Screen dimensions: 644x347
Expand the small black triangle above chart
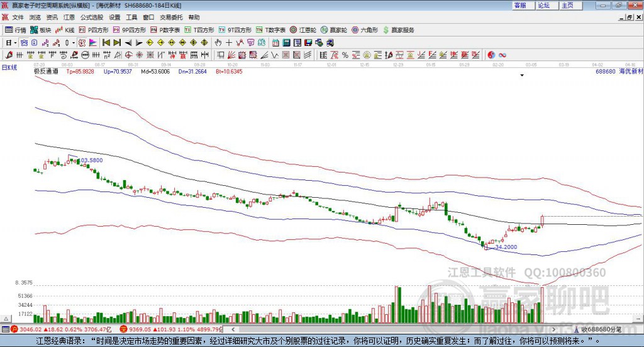point(522,75)
